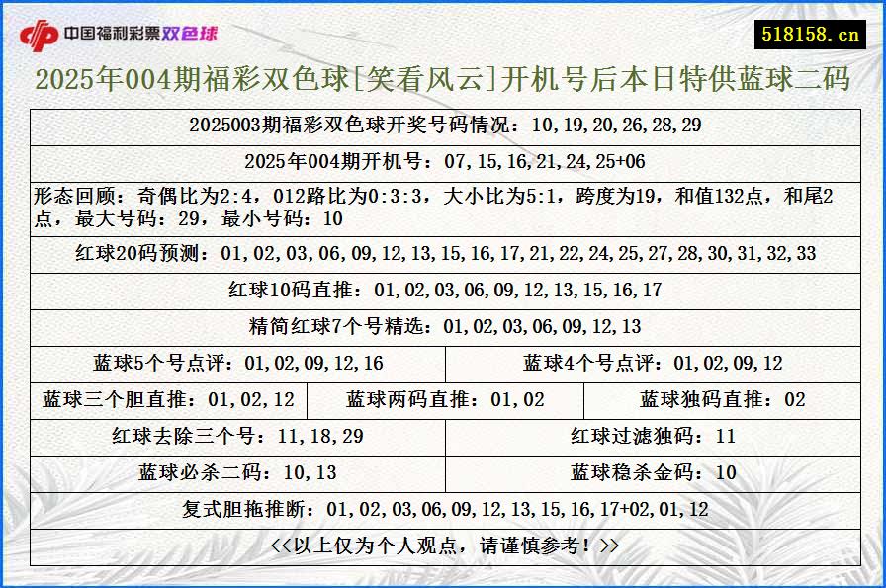Viewport: 886px width, 588px height.
Task: Click the 2025003期 winning numbers row
Action: click(x=443, y=125)
